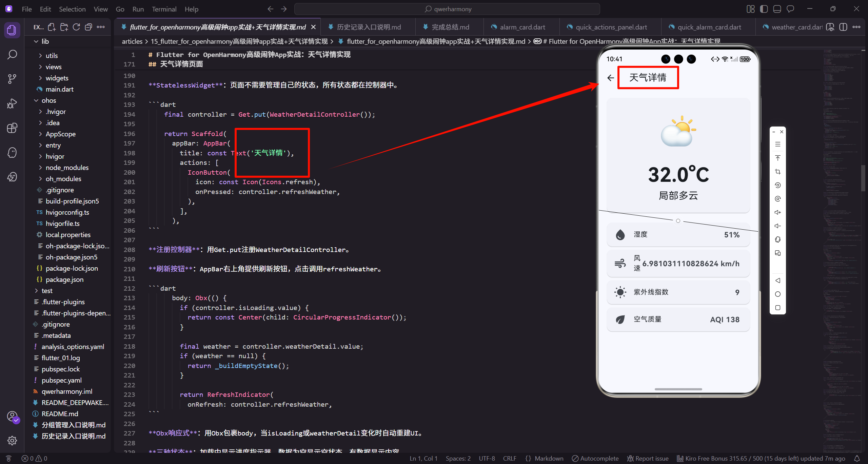Open the Kiro ghost panel
Viewport: 868px width, 464px height.
click(12, 152)
